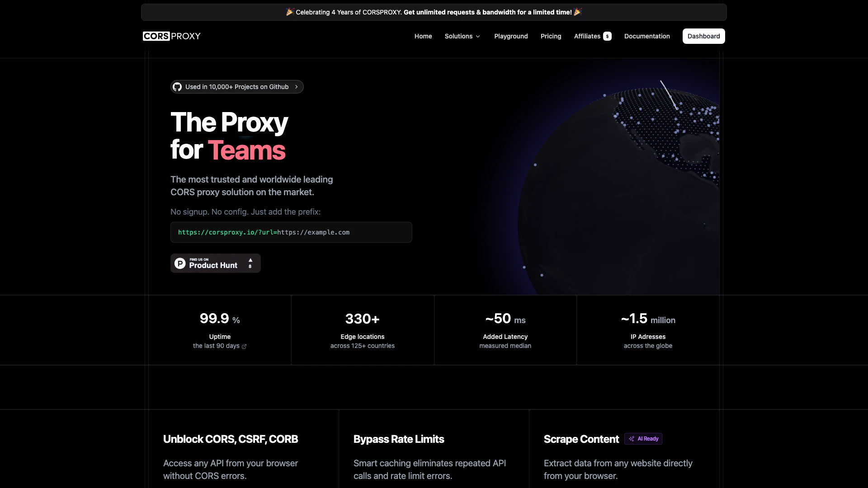Viewport: 868px width, 488px height.
Task: Click the CORSPROXY logo
Action: (171, 36)
